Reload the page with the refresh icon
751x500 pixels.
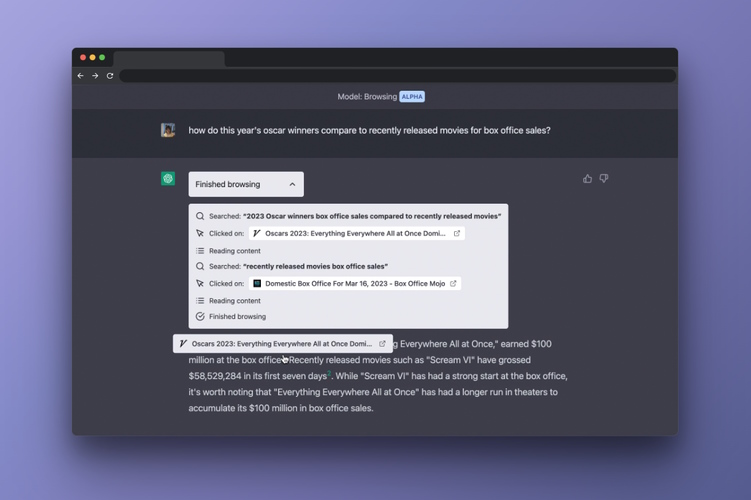coord(110,76)
